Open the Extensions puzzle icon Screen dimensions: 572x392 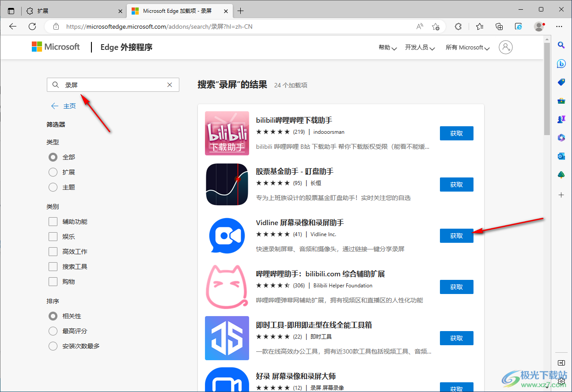pos(458,26)
